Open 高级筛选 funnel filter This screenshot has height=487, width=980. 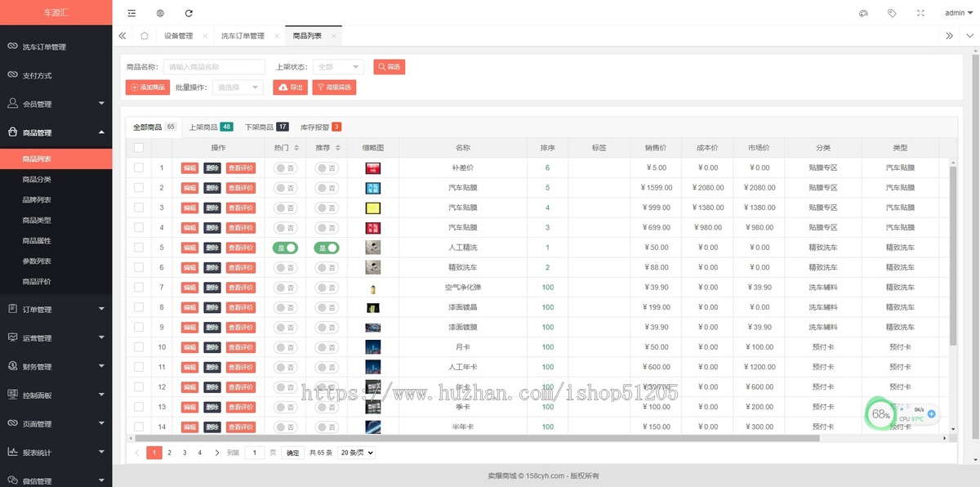click(x=334, y=87)
